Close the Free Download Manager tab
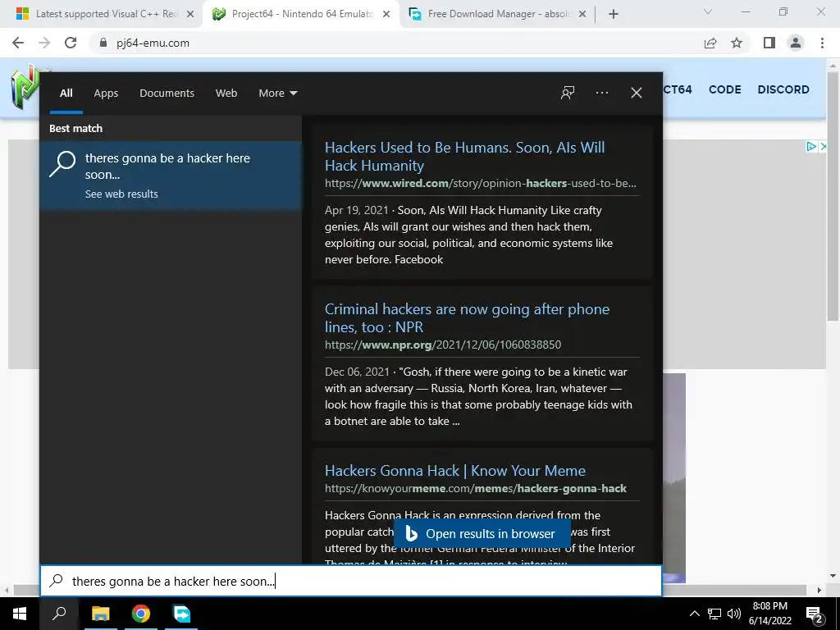 point(582,14)
